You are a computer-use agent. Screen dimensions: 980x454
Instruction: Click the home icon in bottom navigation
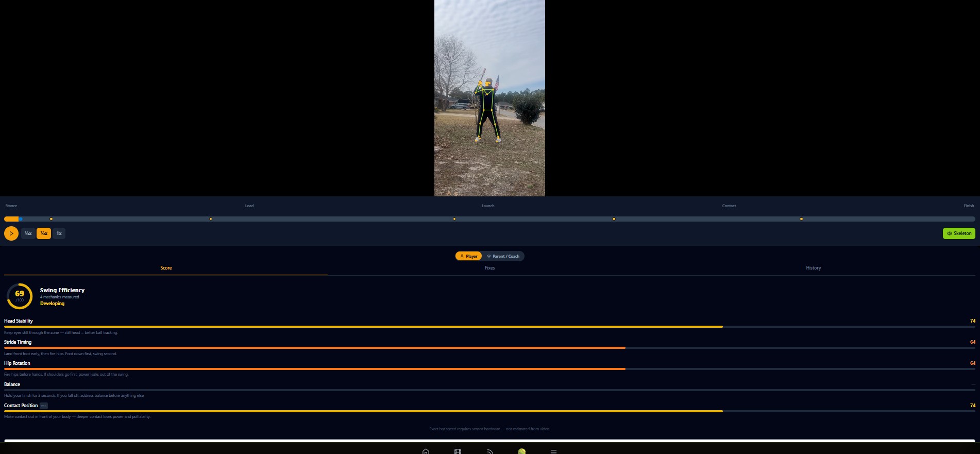point(426,451)
